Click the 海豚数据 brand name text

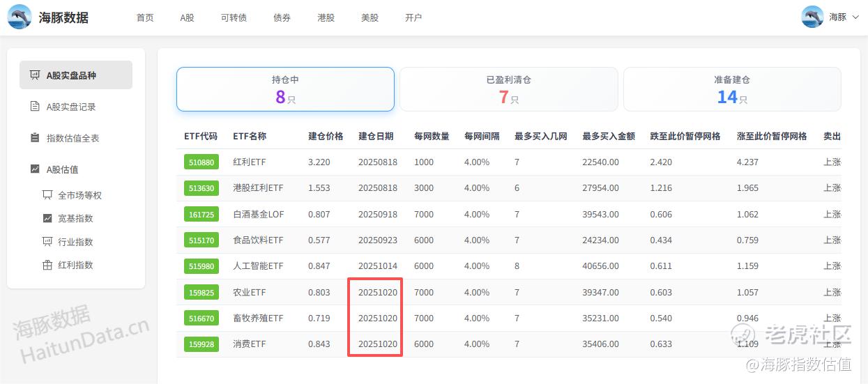(x=63, y=17)
